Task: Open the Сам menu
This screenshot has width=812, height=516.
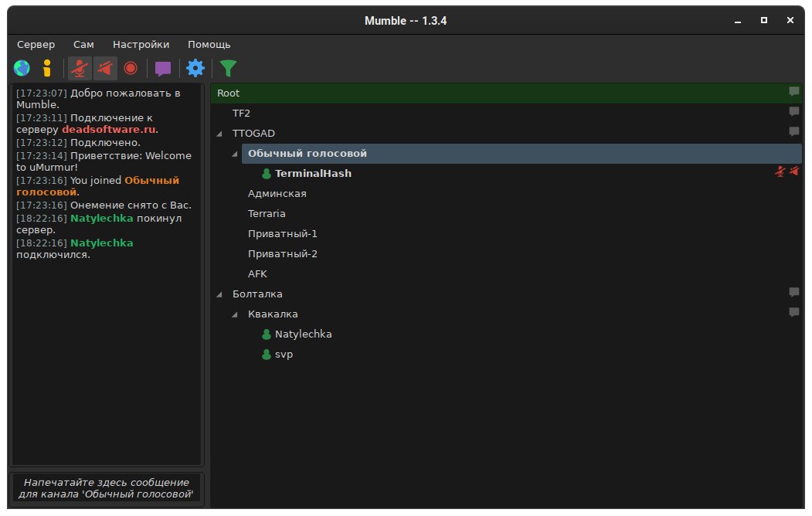Action: (83, 45)
